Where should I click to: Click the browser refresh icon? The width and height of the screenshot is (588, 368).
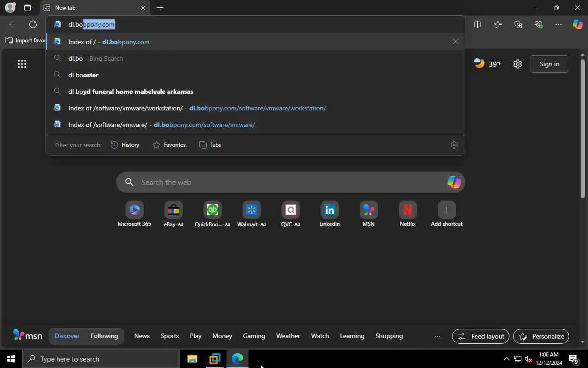tap(33, 24)
